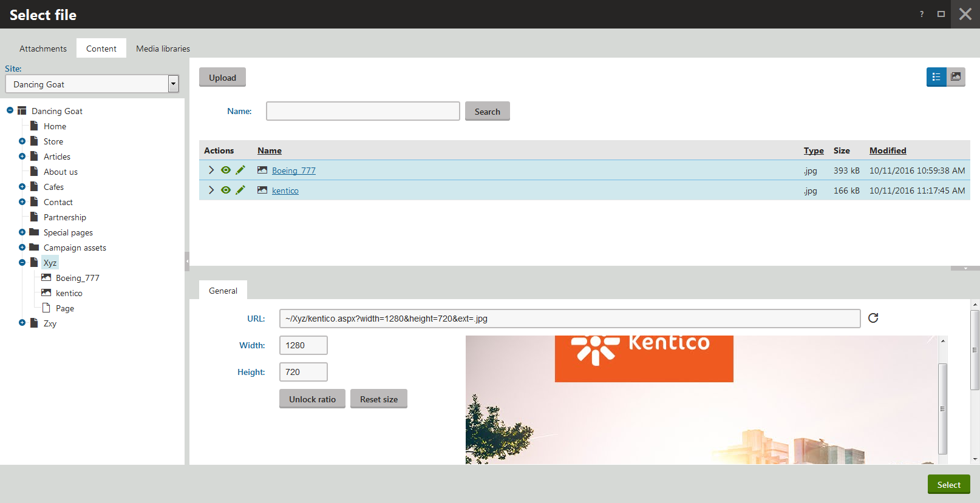Click the select arrow for kentico row
Screen dimensions: 980x503
click(211, 191)
